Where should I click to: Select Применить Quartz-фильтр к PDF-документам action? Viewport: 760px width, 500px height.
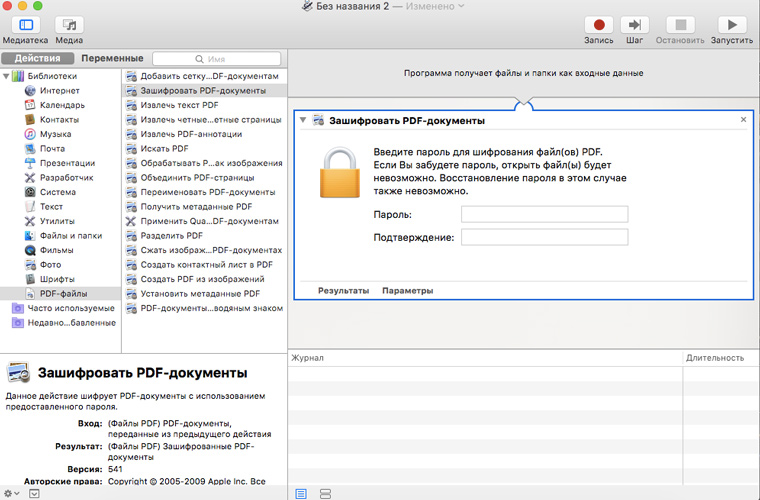[205, 221]
